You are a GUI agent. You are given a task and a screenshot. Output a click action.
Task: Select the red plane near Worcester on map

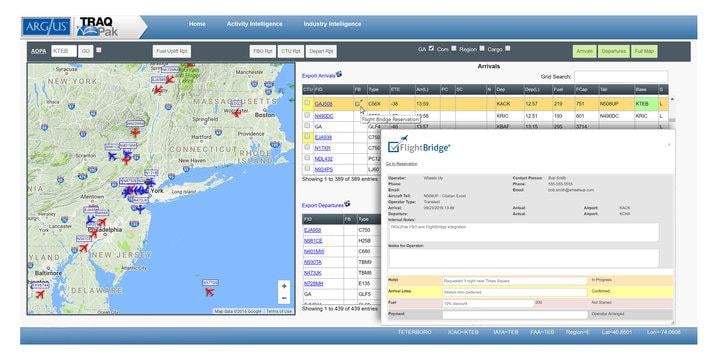(236, 113)
